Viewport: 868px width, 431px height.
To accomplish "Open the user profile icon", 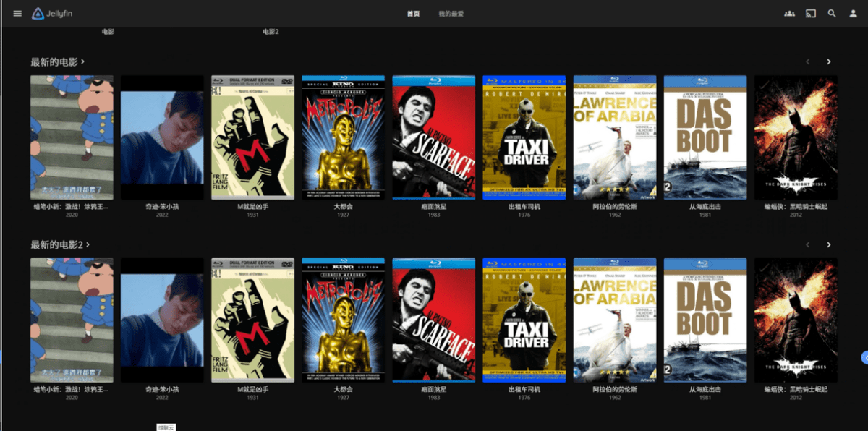I will [853, 14].
